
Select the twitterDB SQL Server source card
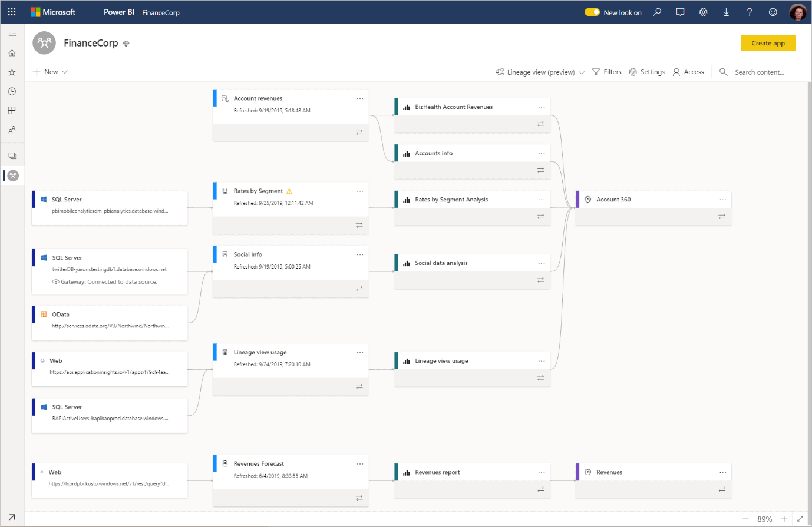point(110,271)
